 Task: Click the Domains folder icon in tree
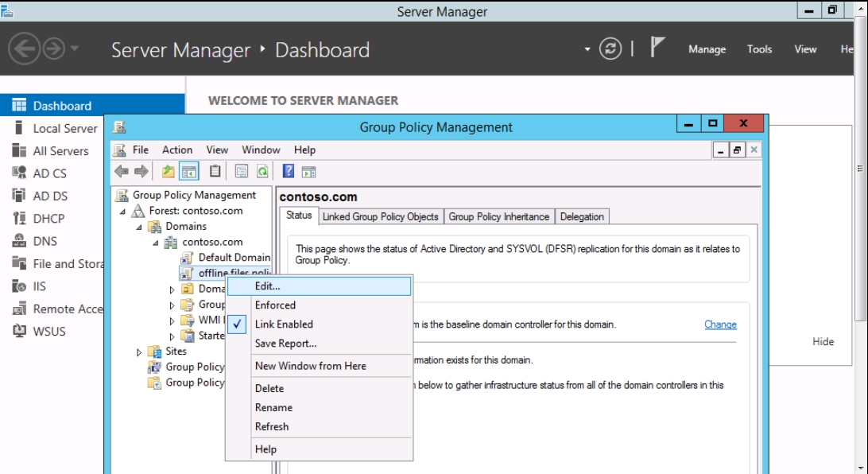(x=155, y=227)
